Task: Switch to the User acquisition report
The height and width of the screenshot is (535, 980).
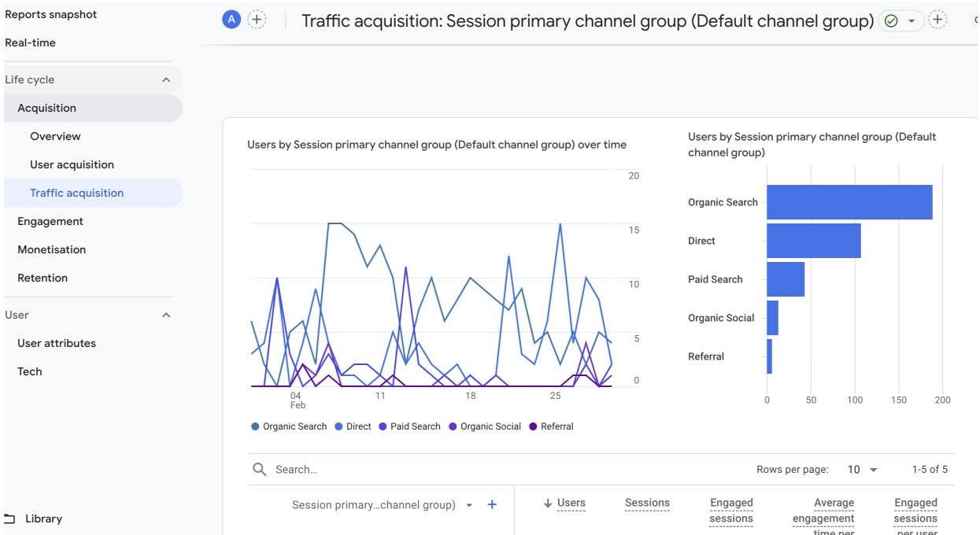Action: point(72,164)
